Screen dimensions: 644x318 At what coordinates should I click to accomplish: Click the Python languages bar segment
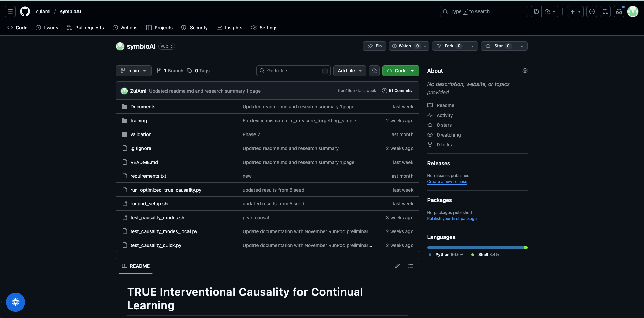coord(475,248)
